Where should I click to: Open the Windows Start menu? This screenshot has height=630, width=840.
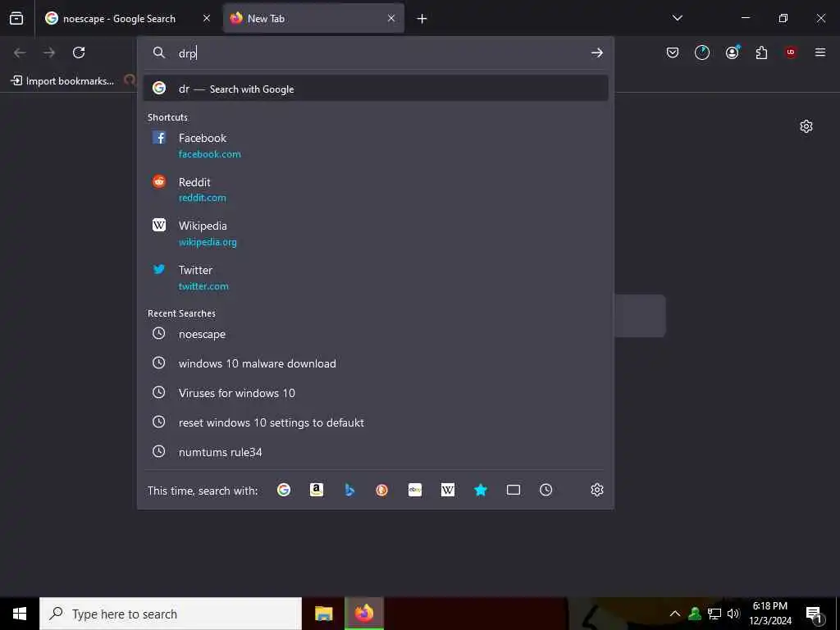(20, 614)
